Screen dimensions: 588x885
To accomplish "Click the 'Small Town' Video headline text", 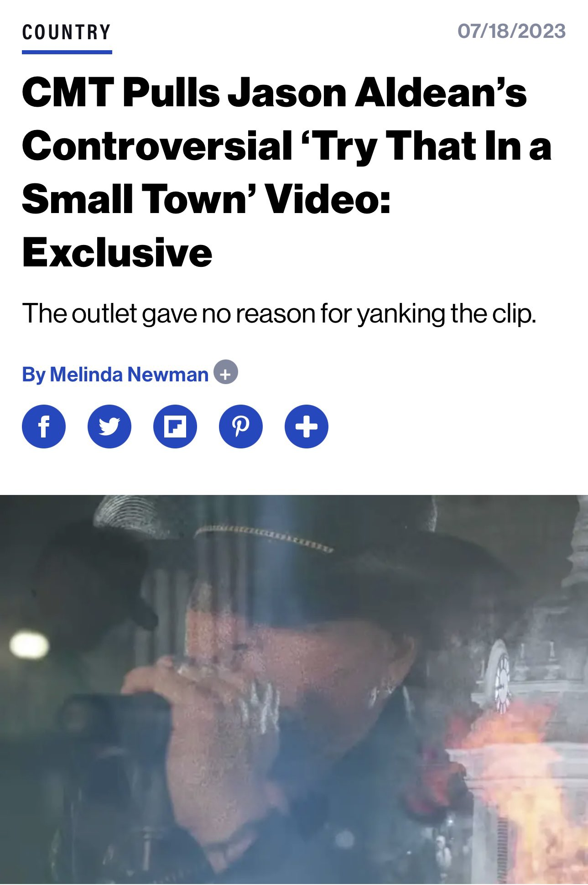I will 206,199.
